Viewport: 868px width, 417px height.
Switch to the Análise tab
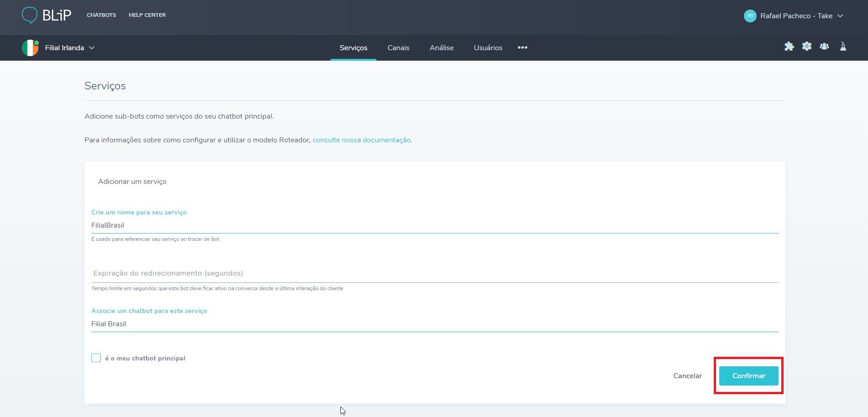click(x=441, y=48)
